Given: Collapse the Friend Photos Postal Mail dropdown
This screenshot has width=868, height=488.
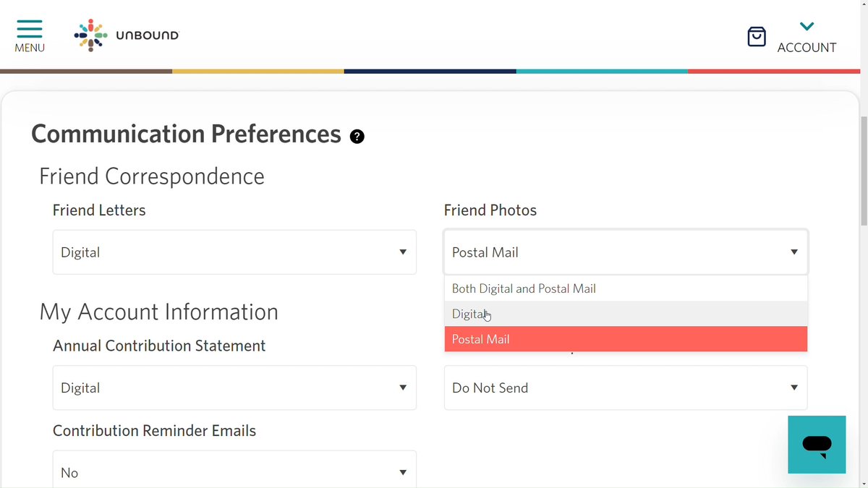Looking at the screenshot, I should 626,252.
